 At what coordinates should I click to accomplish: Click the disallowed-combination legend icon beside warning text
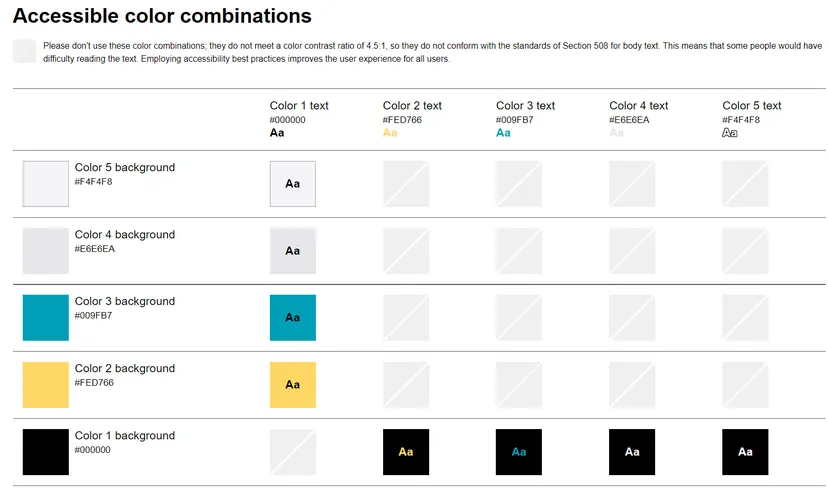[25, 51]
